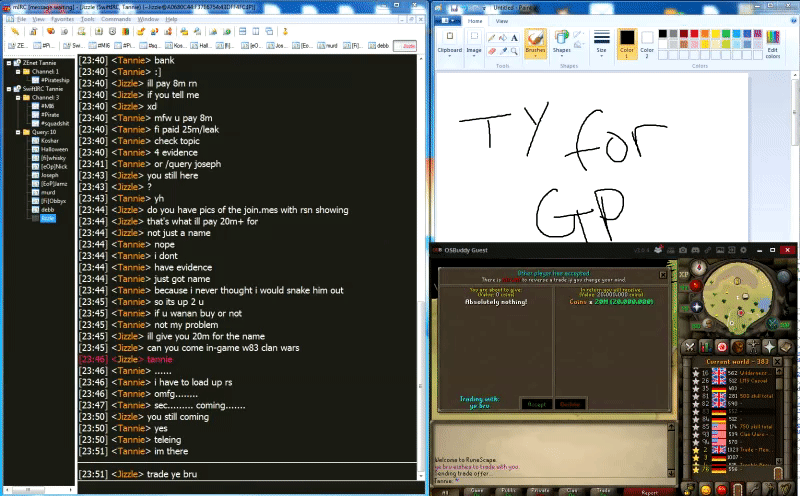Click the OSBuddy camera screenshot icon
The width and height of the screenshot is (800, 496).
[683, 250]
